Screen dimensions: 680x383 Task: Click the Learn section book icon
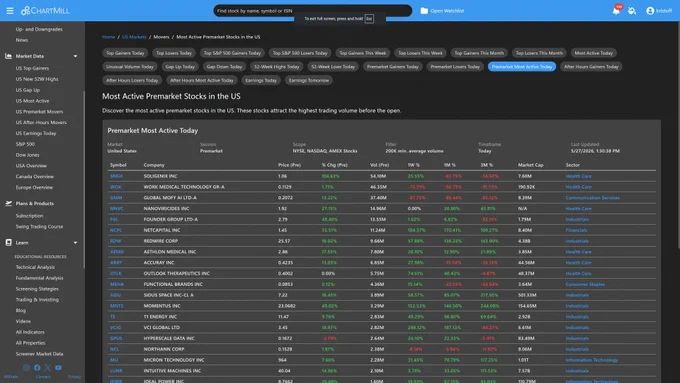pos(8,242)
